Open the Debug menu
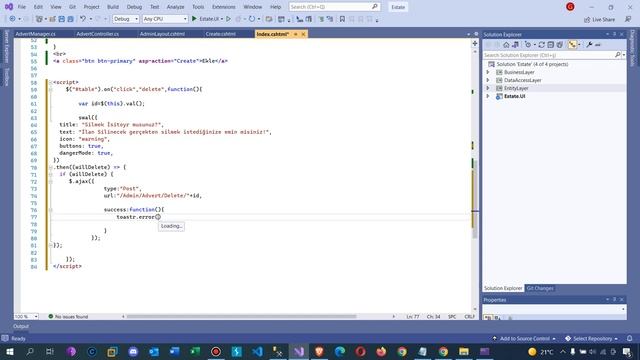Viewport: 640px width, 360px height. pos(134,7)
